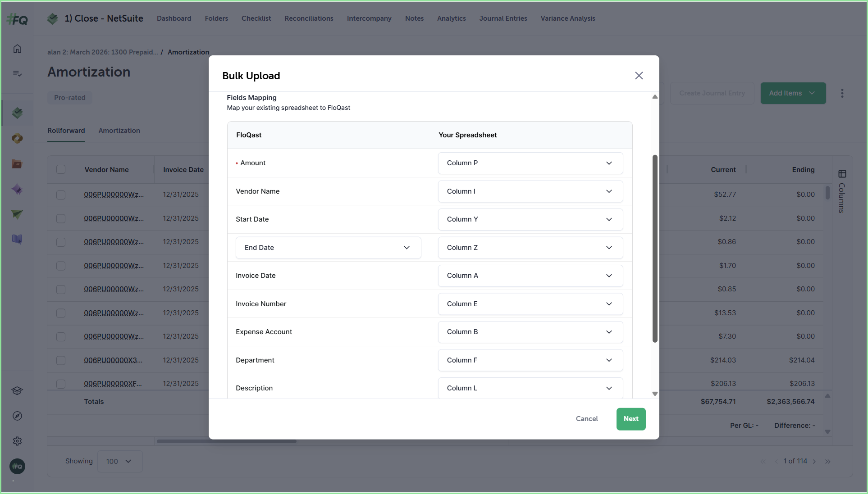Open the home icon in sidebar
868x494 pixels.
(17, 49)
